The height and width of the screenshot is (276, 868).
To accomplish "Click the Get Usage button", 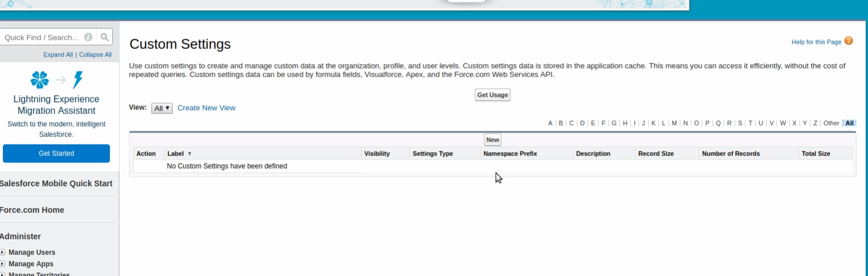I will tap(492, 95).
